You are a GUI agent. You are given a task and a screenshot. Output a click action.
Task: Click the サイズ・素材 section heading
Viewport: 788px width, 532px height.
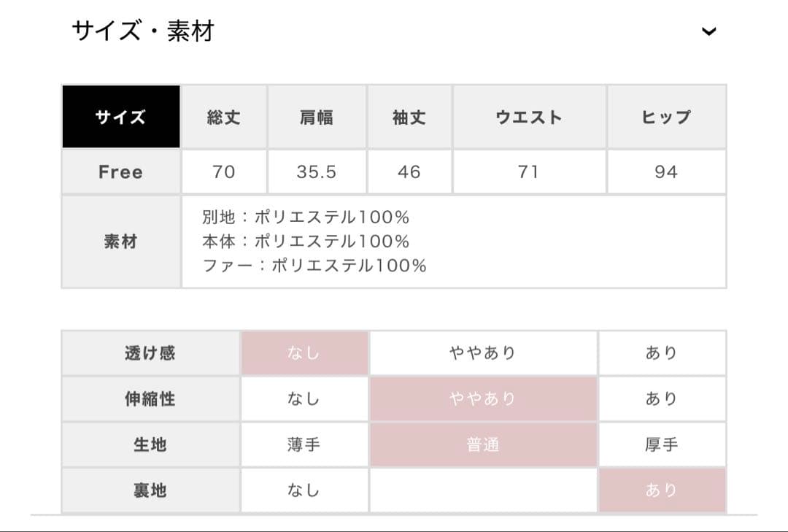tap(143, 31)
